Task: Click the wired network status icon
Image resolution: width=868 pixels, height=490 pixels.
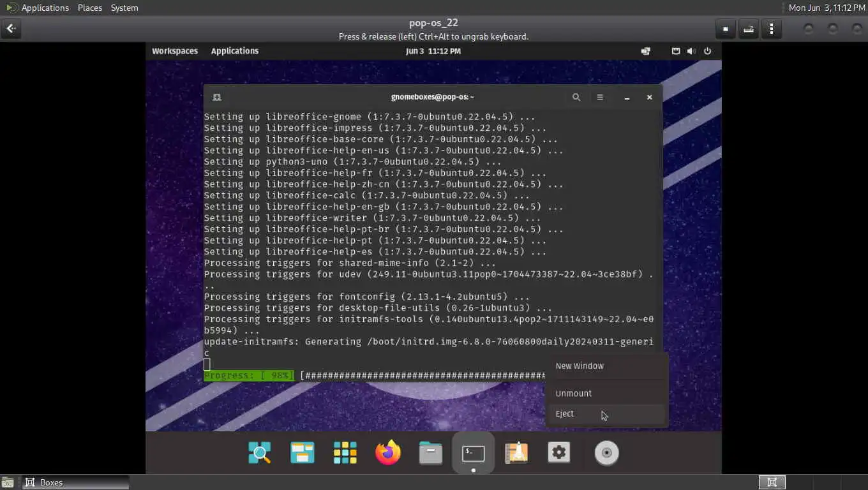Action: (676, 51)
